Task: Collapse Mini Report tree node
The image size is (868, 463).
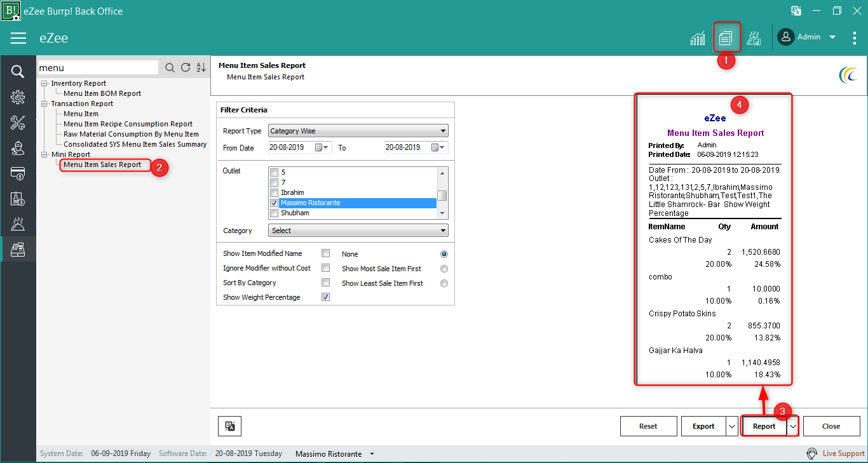Action: click(x=44, y=154)
